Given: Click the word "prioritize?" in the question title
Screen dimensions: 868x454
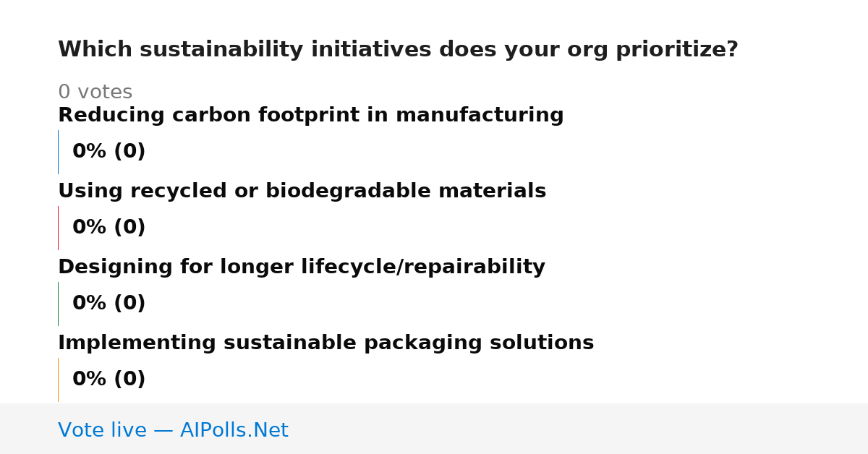Looking at the screenshot, I should [x=677, y=50].
